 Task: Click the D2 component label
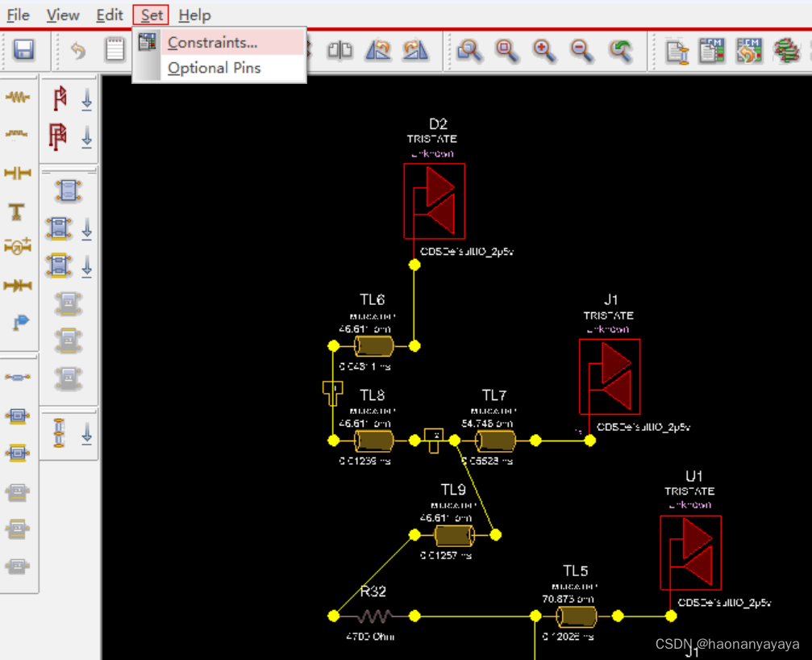[x=438, y=123]
